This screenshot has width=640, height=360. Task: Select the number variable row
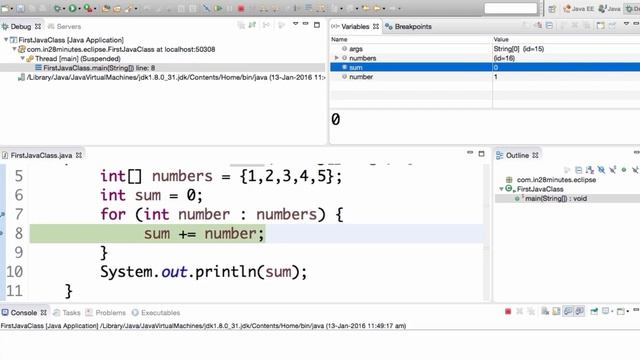tap(484, 77)
